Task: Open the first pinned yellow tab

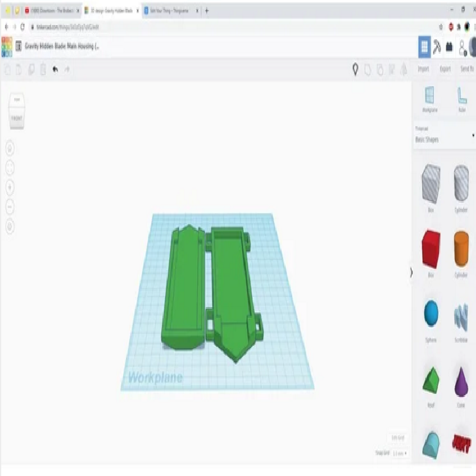Action: pyautogui.click(x=8, y=11)
